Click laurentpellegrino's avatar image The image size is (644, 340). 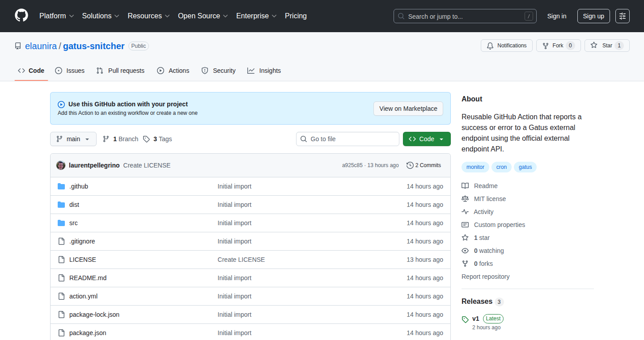[61, 165]
